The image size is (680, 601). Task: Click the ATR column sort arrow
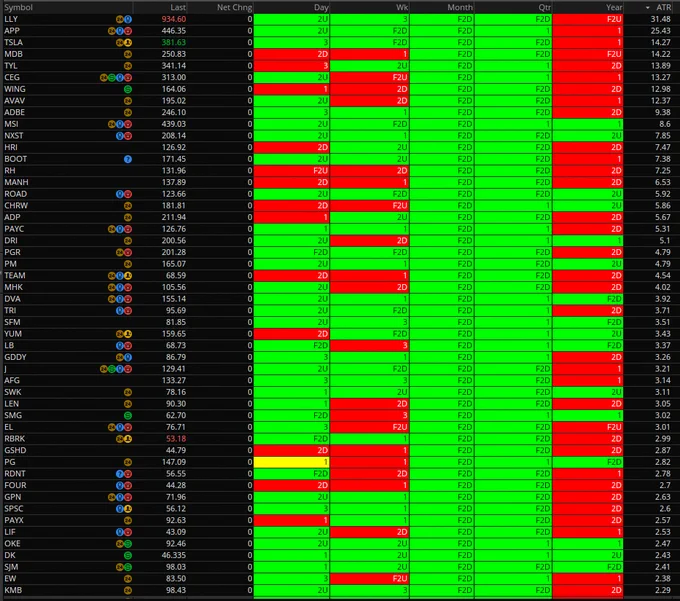coord(647,7)
